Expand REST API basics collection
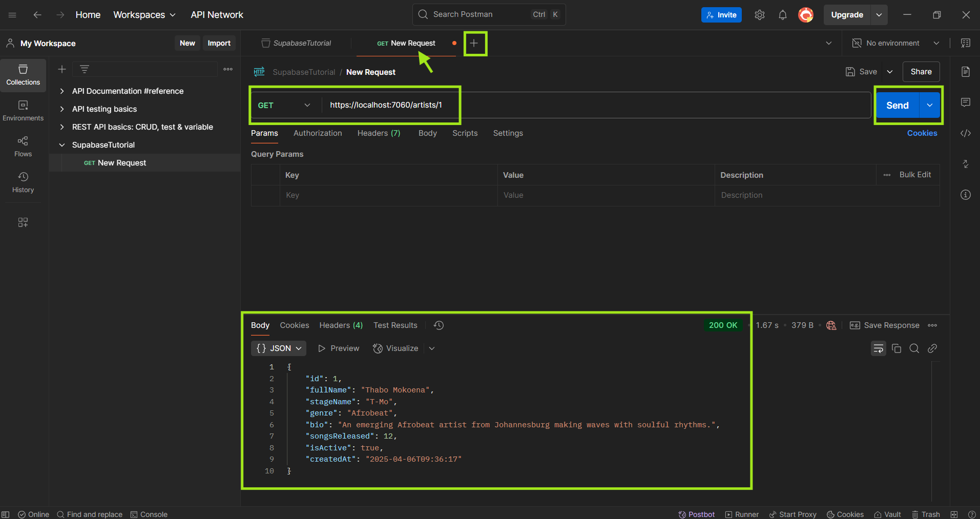The image size is (980, 519). tap(62, 127)
